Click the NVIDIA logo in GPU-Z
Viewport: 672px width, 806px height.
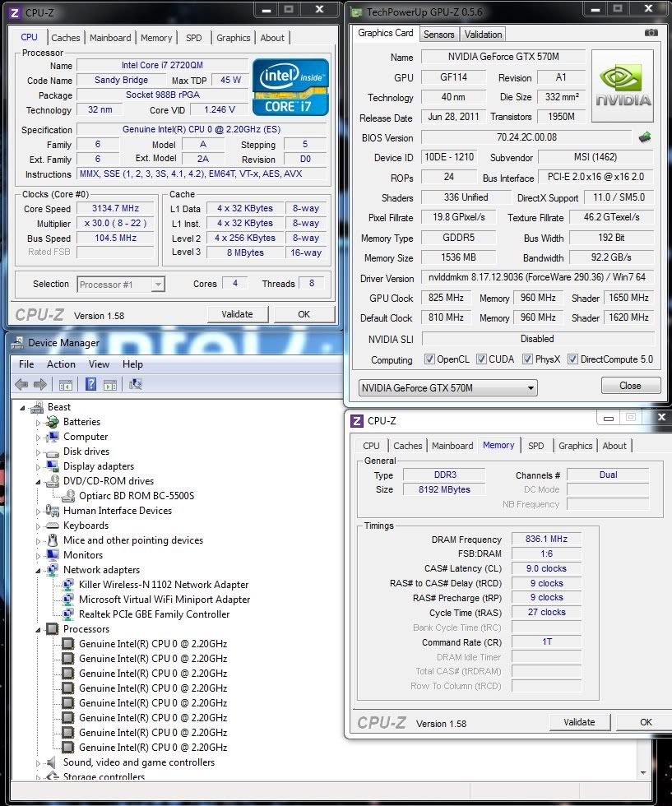tap(623, 86)
